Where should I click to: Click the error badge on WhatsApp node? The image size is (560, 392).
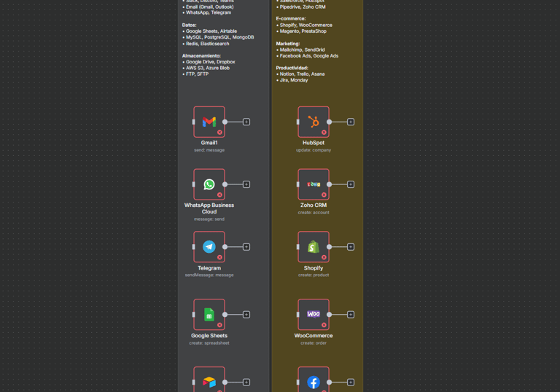[219, 195]
